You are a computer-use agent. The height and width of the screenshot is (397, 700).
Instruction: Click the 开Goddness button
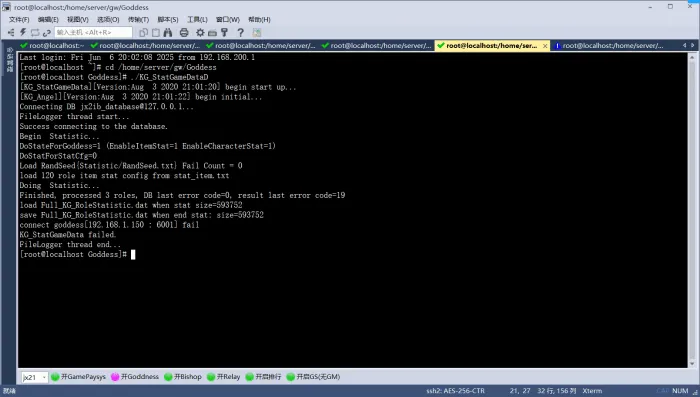point(135,377)
